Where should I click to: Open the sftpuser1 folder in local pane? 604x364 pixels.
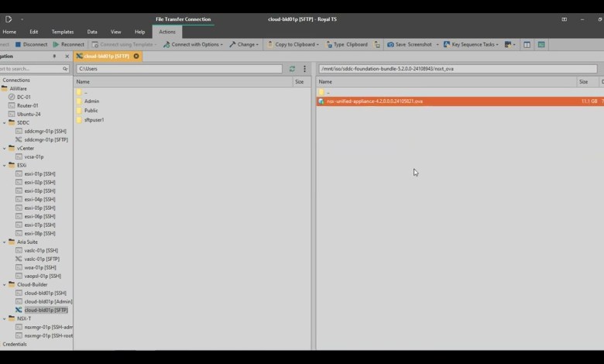(x=94, y=120)
